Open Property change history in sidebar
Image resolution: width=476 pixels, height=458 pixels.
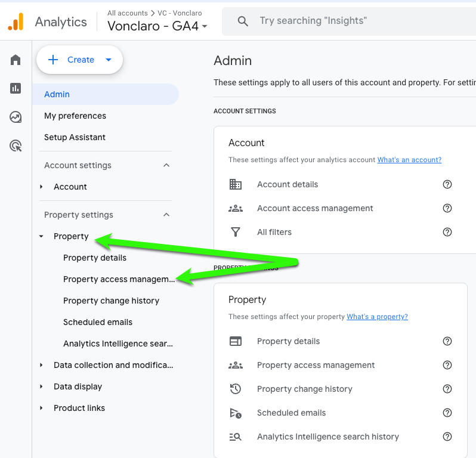[x=111, y=301]
